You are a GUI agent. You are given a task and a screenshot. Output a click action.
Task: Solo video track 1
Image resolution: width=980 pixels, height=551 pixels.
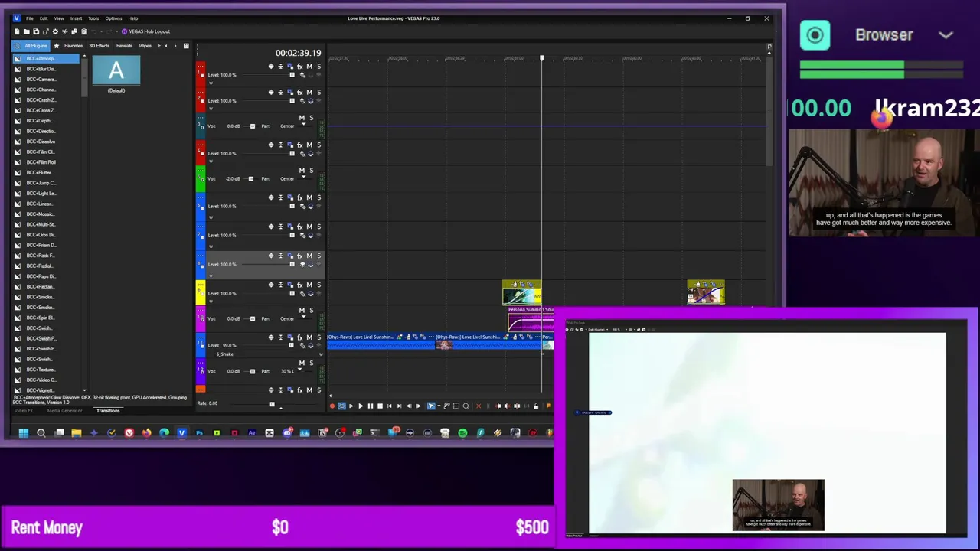pyautogui.click(x=318, y=67)
